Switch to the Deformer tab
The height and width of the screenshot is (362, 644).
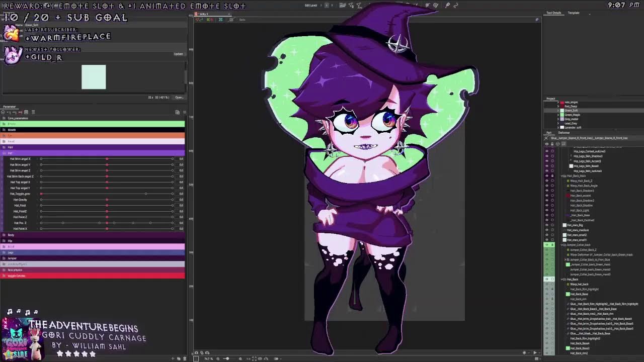coord(563,133)
